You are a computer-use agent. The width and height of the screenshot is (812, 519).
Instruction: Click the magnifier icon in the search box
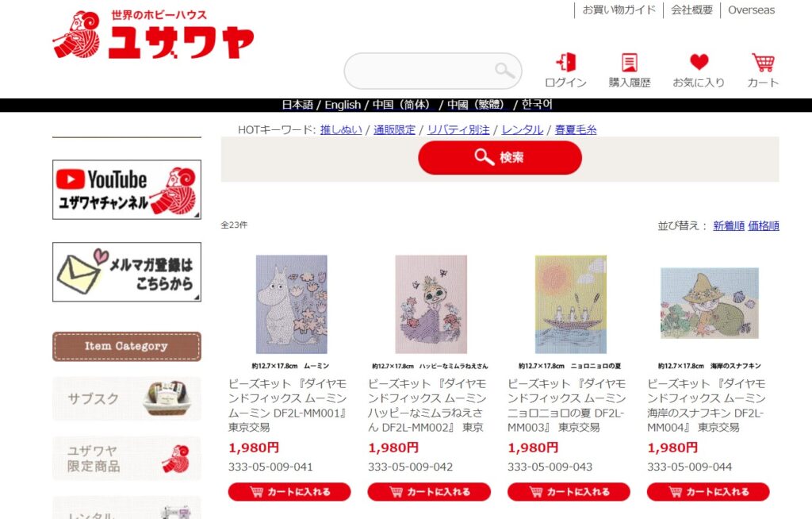pos(504,71)
